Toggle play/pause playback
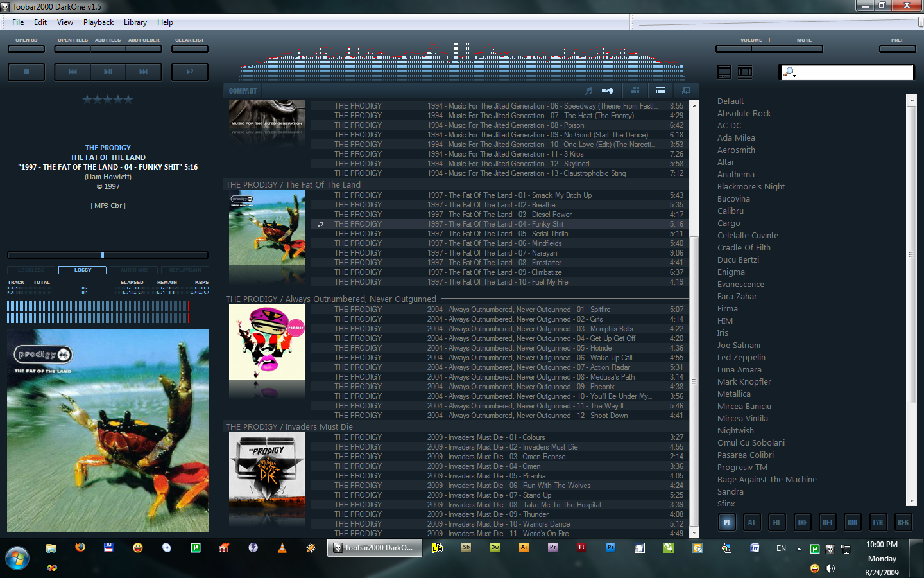924x578 pixels. point(108,72)
